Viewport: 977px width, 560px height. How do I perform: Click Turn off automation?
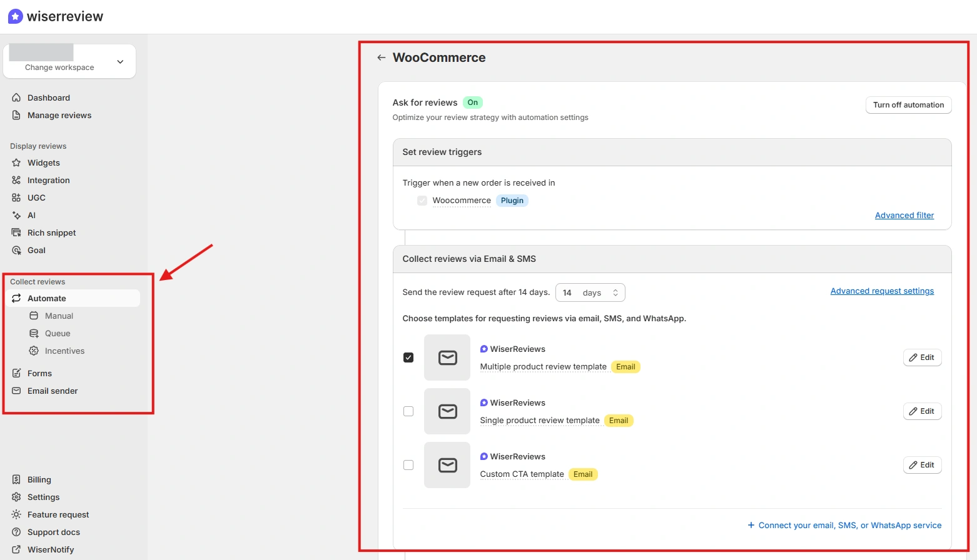tap(908, 104)
